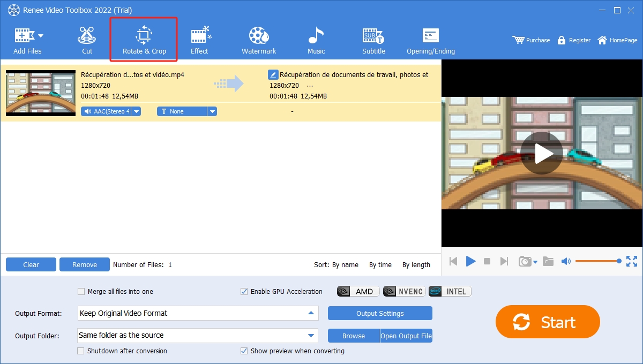643x364 pixels.
Task: Play the video preview
Action: pos(542,153)
